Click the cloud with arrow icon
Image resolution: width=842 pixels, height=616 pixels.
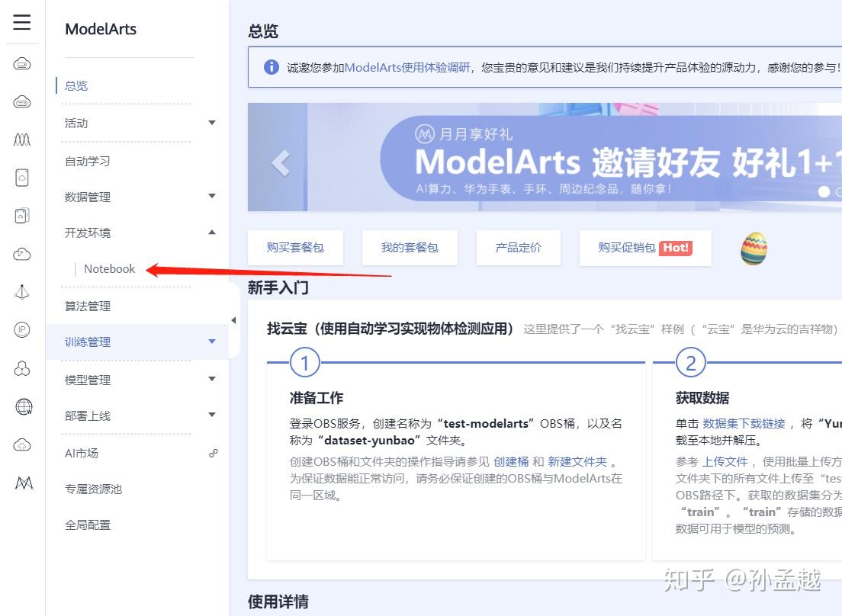[22, 254]
